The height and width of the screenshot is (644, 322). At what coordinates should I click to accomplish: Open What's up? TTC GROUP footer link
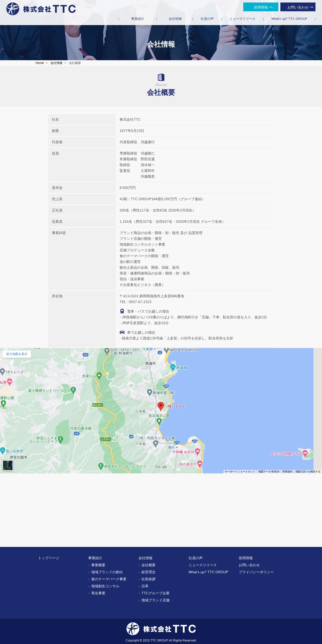click(208, 572)
